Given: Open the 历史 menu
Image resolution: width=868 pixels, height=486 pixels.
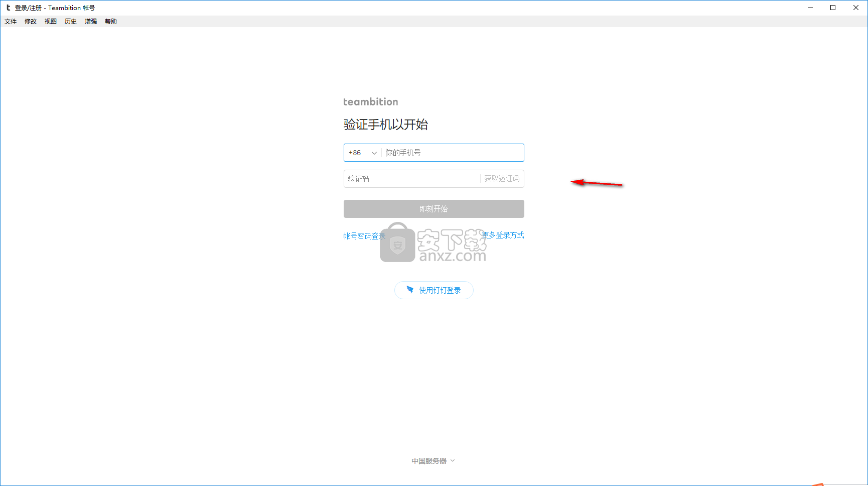Looking at the screenshot, I should click(x=71, y=22).
